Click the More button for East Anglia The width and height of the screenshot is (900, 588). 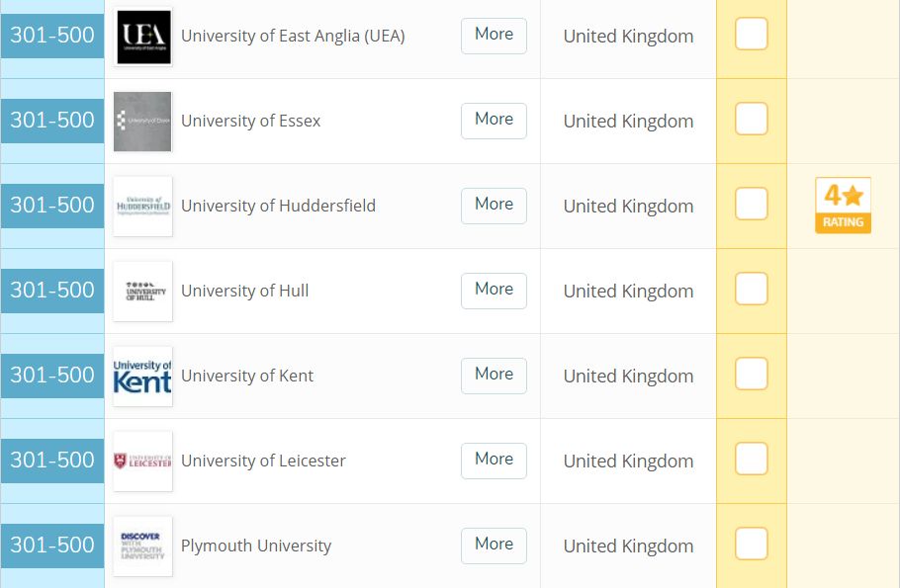click(494, 36)
